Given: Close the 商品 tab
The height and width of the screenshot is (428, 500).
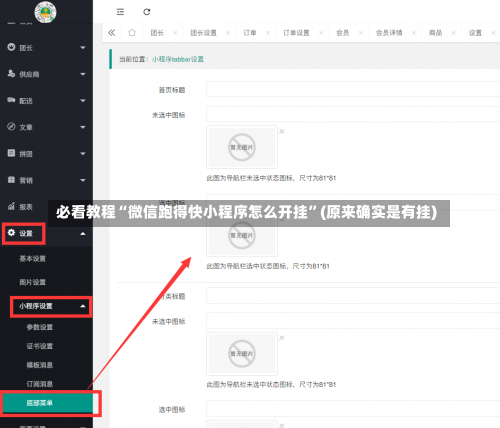Looking at the screenshot, I should (x=453, y=33).
